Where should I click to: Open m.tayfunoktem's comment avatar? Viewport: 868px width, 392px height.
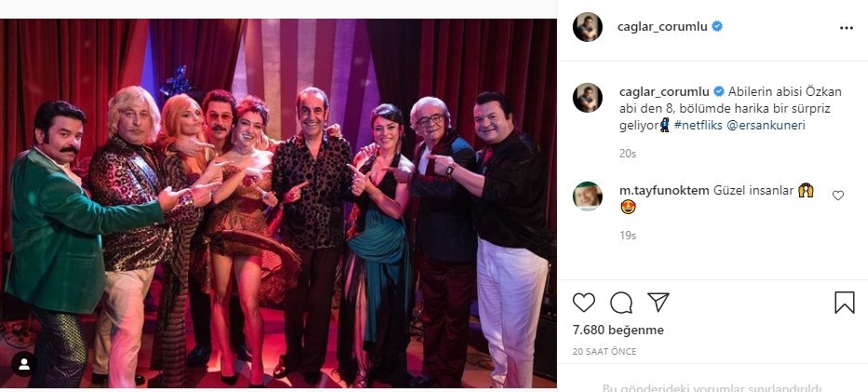coord(588,196)
